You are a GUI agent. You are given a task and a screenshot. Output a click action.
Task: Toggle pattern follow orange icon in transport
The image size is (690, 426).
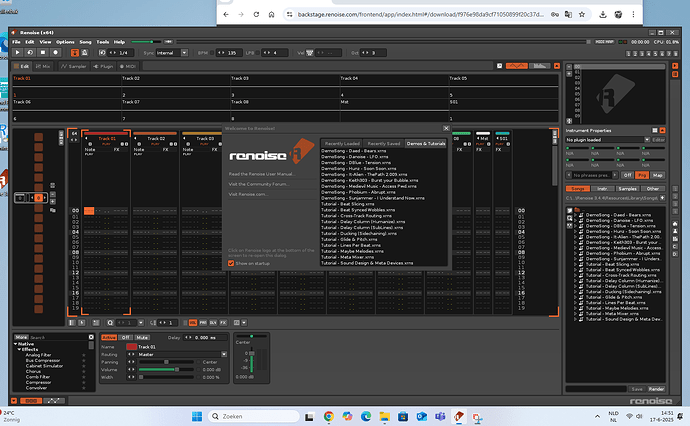tap(75, 53)
